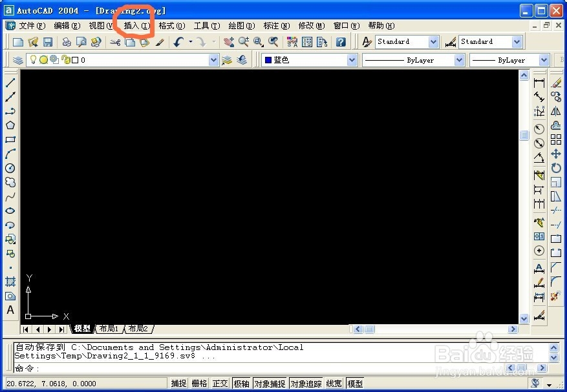The width and height of the screenshot is (567, 392).
Task: Select the Multiline Text 'A' tool
Action: click(x=10, y=310)
